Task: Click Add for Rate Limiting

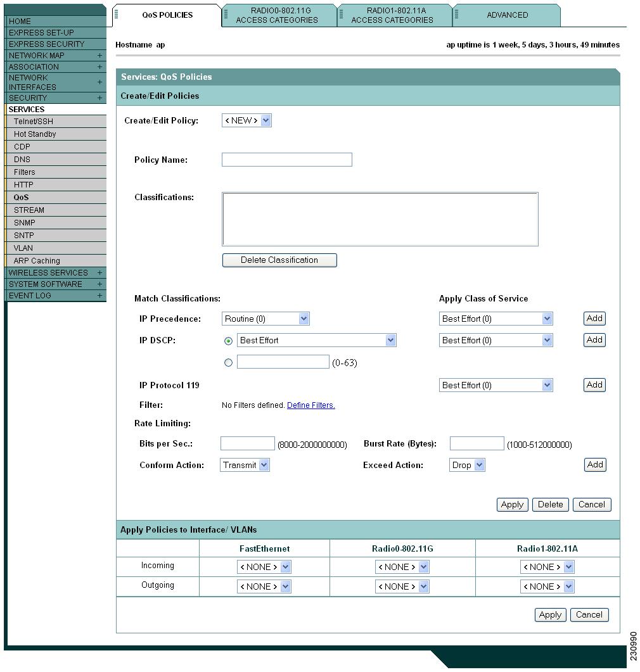Action: [x=595, y=464]
